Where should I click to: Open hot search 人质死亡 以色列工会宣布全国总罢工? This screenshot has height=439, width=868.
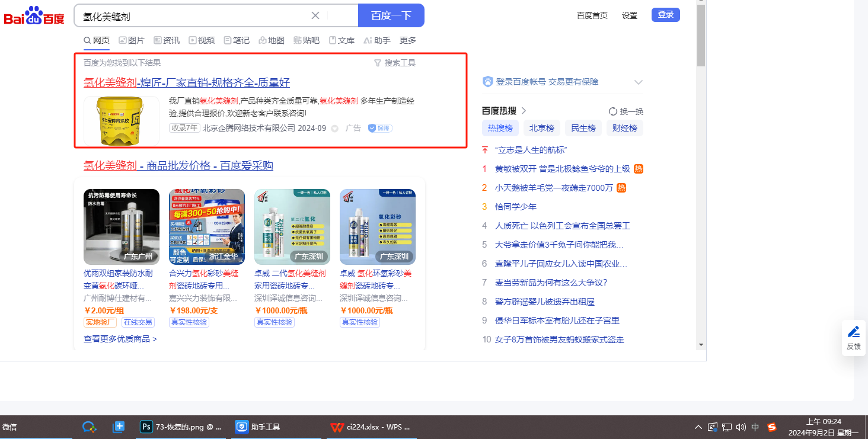pos(563,226)
